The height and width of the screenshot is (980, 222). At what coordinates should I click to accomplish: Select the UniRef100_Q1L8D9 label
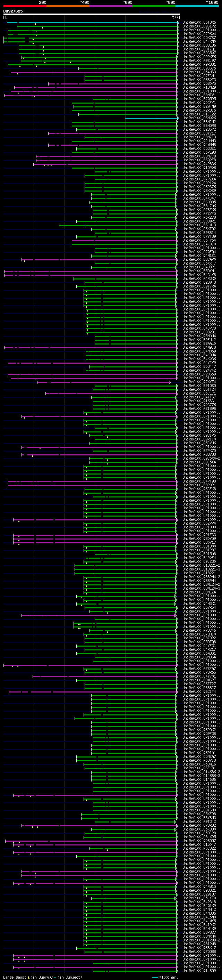tap(199, 971)
